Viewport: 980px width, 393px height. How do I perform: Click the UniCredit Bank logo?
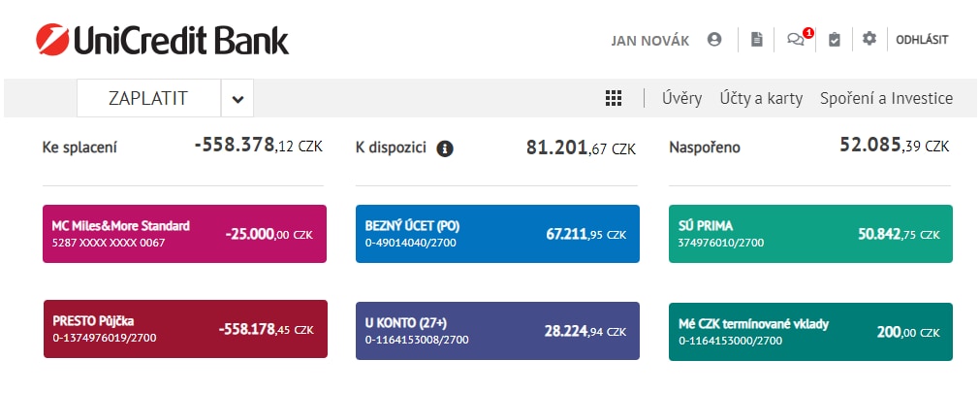click(x=163, y=40)
